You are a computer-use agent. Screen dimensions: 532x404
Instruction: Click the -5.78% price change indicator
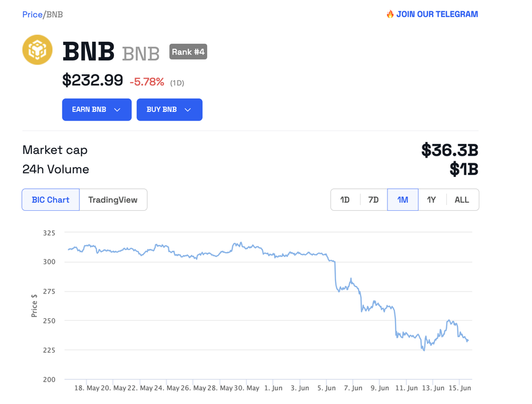pyautogui.click(x=146, y=82)
